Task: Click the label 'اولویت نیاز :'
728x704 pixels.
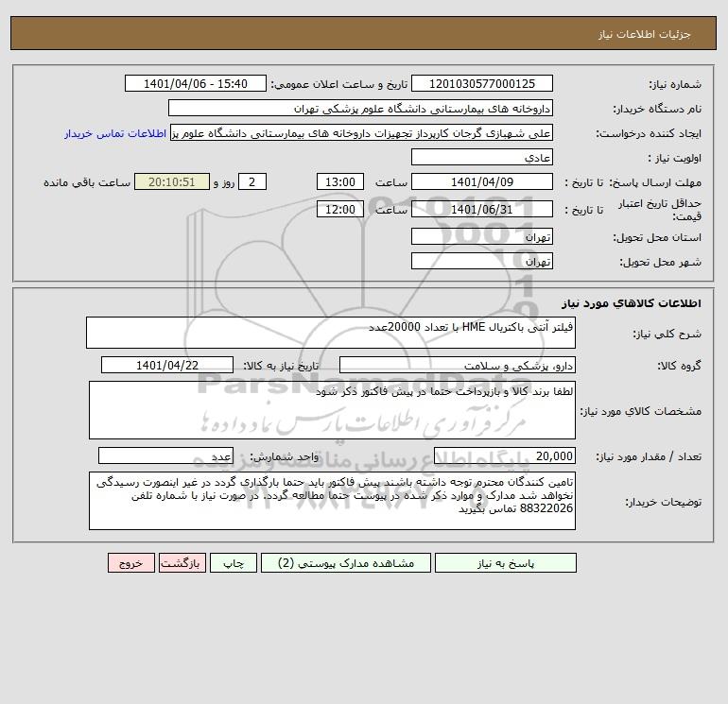Action: (675, 158)
